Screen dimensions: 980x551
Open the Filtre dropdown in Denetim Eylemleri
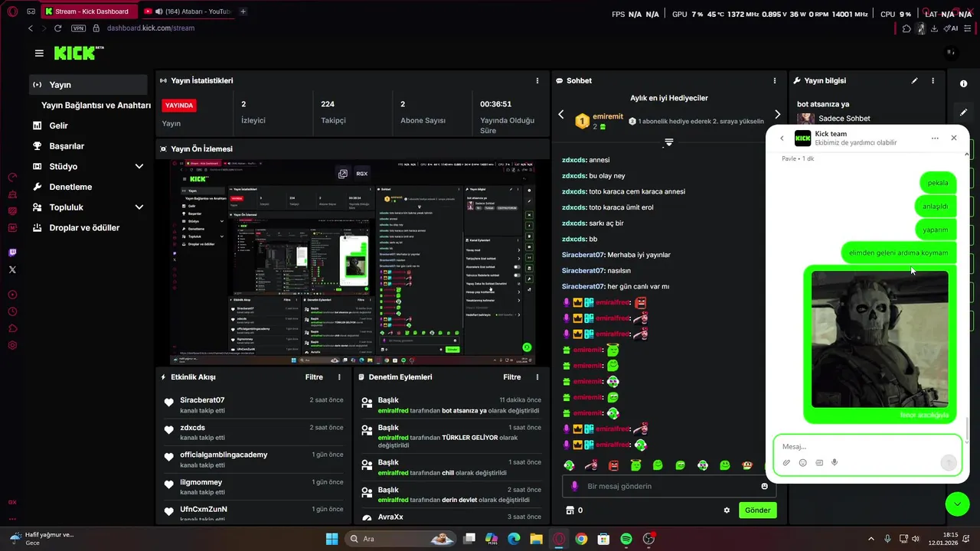click(512, 377)
